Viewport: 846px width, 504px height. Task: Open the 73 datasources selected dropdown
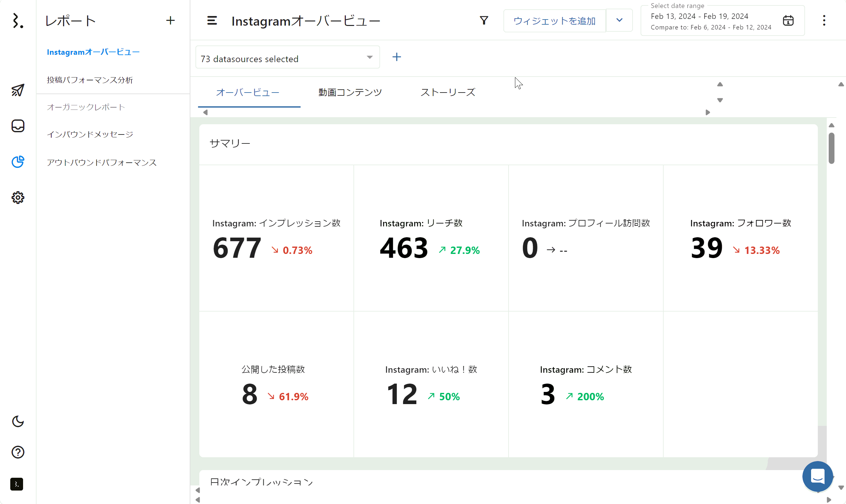pyautogui.click(x=287, y=57)
